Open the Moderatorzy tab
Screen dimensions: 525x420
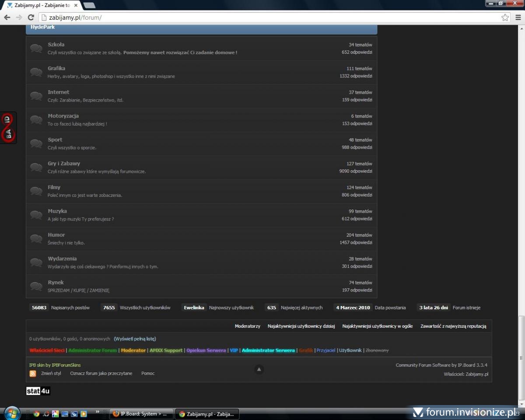pyautogui.click(x=247, y=326)
